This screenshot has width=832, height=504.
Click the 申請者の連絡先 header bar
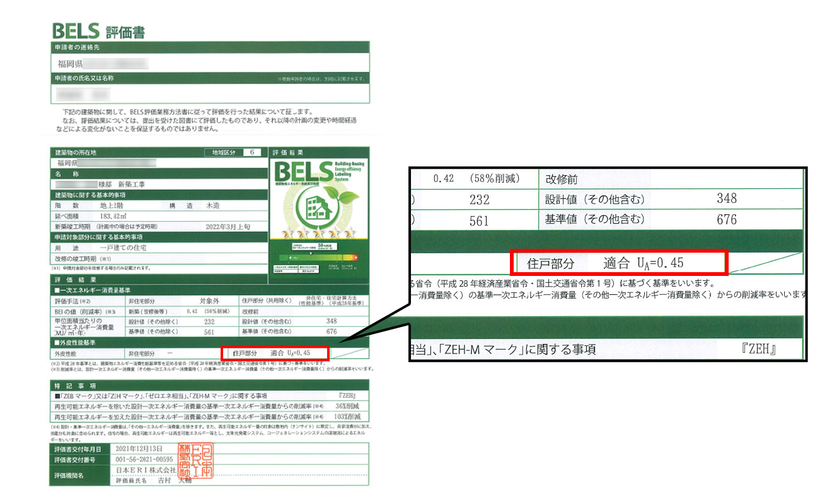(x=210, y=47)
